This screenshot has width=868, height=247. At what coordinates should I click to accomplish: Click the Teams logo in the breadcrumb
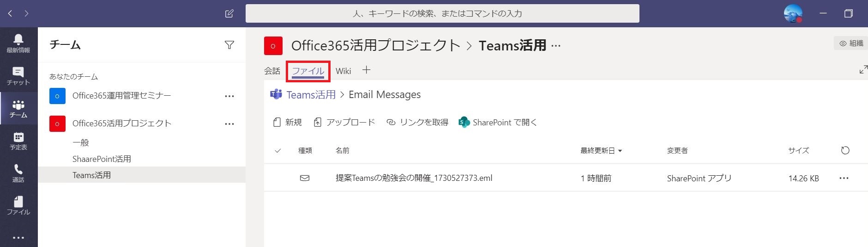point(276,94)
